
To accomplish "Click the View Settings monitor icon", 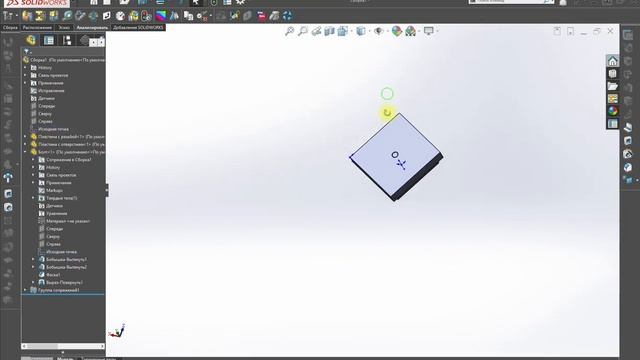I will point(429,31).
